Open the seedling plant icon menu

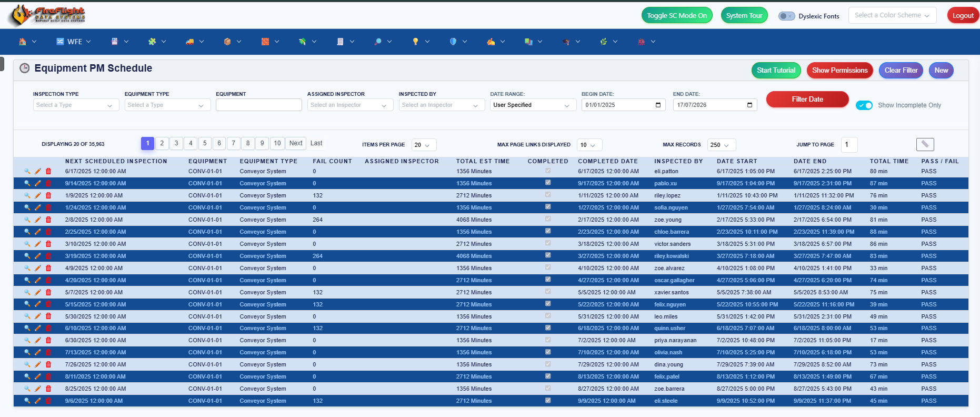tap(608, 42)
